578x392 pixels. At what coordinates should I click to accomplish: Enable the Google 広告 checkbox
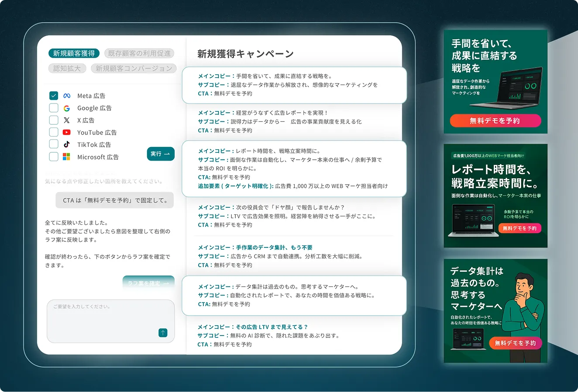pyautogui.click(x=54, y=108)
